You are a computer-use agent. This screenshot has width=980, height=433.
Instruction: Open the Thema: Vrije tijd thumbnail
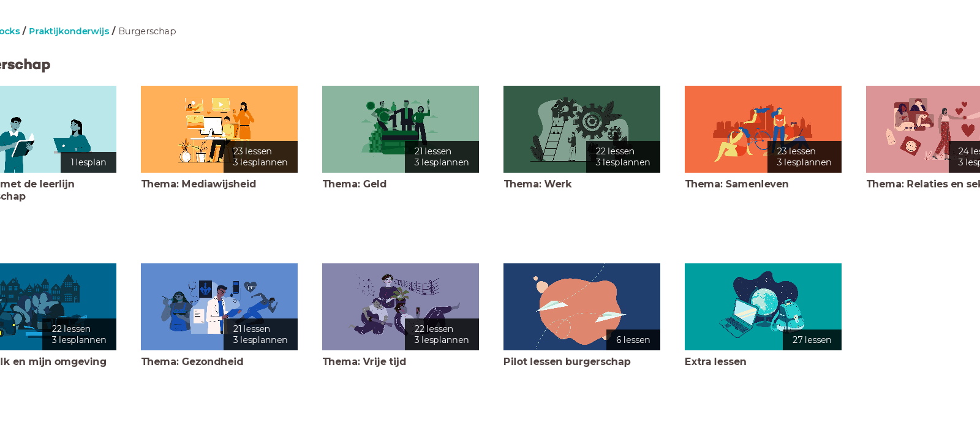[401, 307]
